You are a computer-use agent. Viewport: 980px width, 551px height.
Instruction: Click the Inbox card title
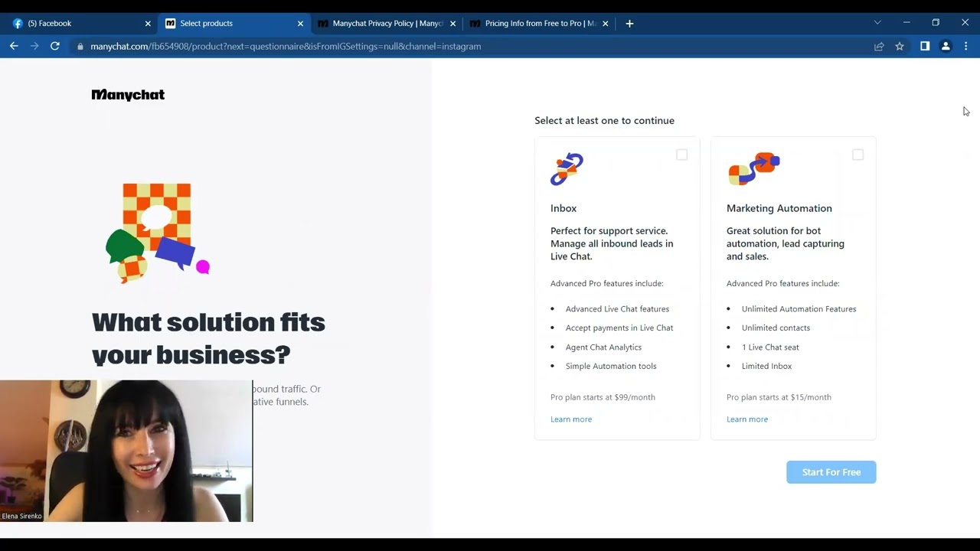[x=563, y=208]
